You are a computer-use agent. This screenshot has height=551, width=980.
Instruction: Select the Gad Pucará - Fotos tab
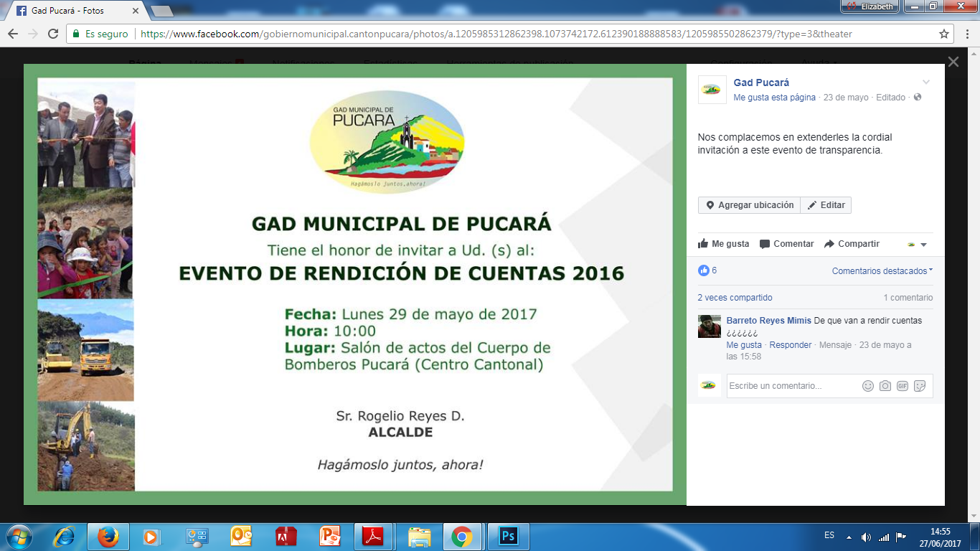tap(75, 11)
